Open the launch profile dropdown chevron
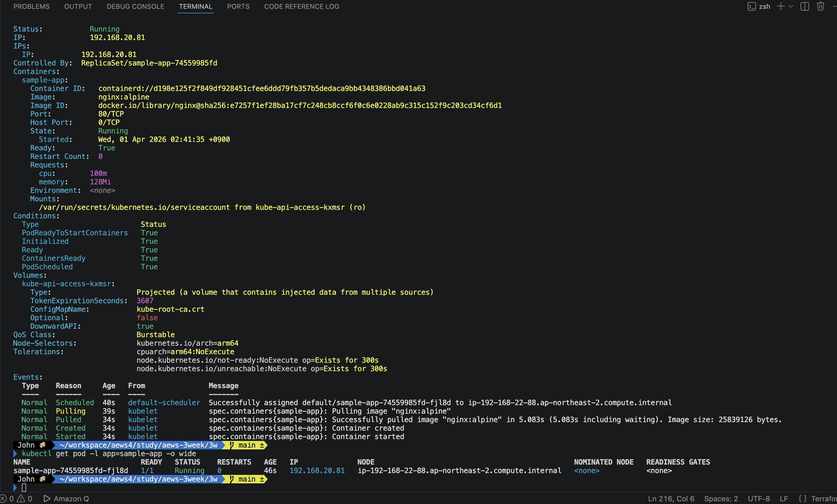This screenshot has width=837, height=504. click(x=791, y=6)
